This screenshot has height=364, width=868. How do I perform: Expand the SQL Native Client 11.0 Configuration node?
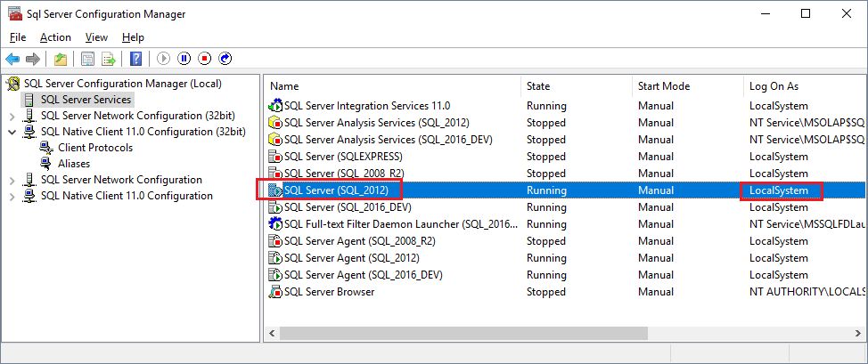[12, 197]
